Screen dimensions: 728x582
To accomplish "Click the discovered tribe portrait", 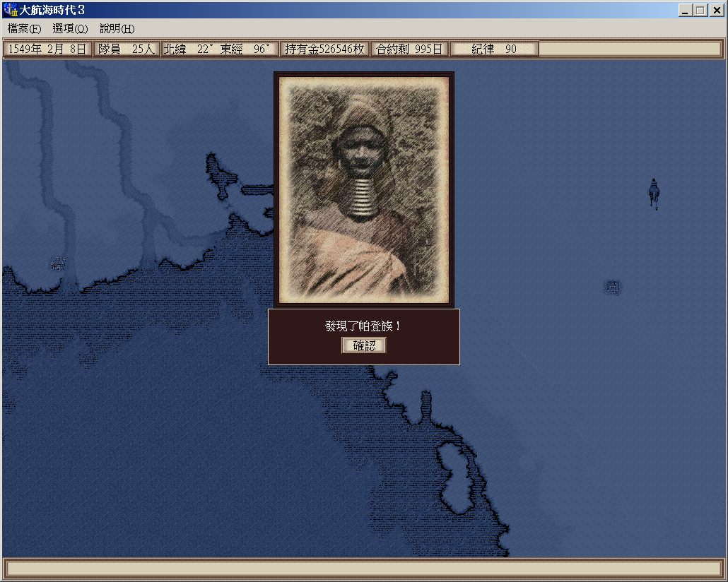I will [x=363, y=189].
